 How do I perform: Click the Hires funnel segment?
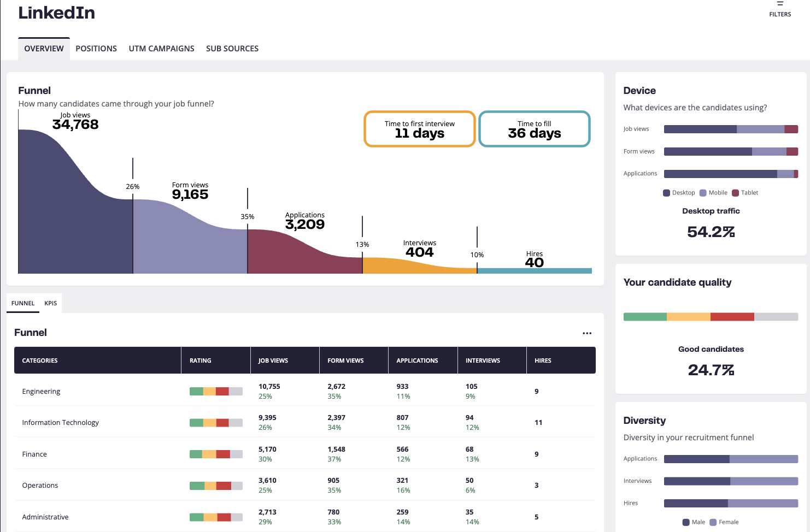[x=535, y=271]
